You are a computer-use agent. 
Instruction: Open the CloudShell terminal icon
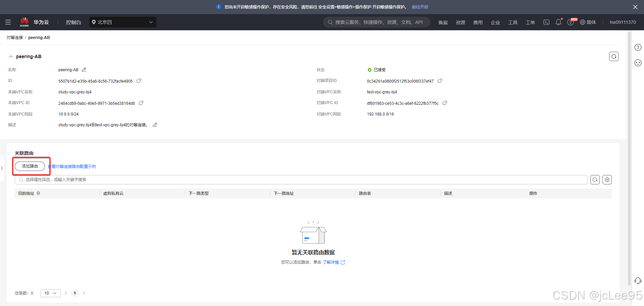pos(546,22)
